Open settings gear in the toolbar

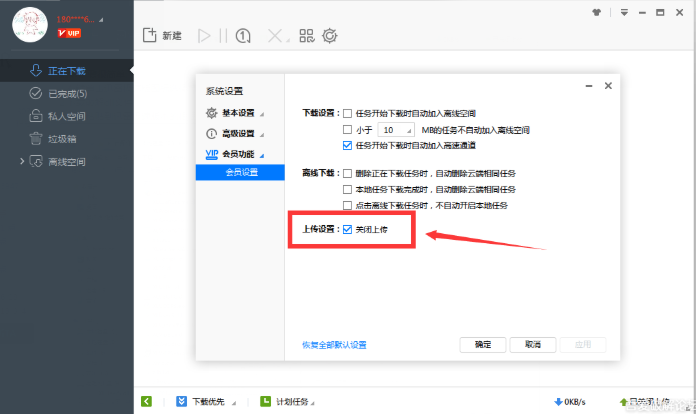(329, 36)
